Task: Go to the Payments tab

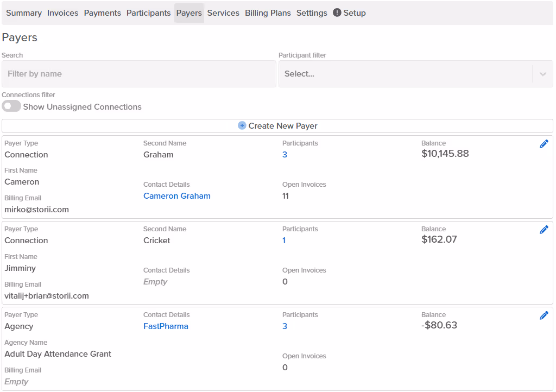Action: [103, 13]
